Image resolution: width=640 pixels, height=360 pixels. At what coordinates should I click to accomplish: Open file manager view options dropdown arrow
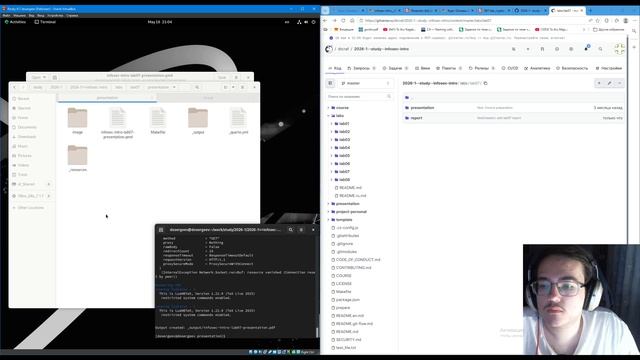click(233, 87)
